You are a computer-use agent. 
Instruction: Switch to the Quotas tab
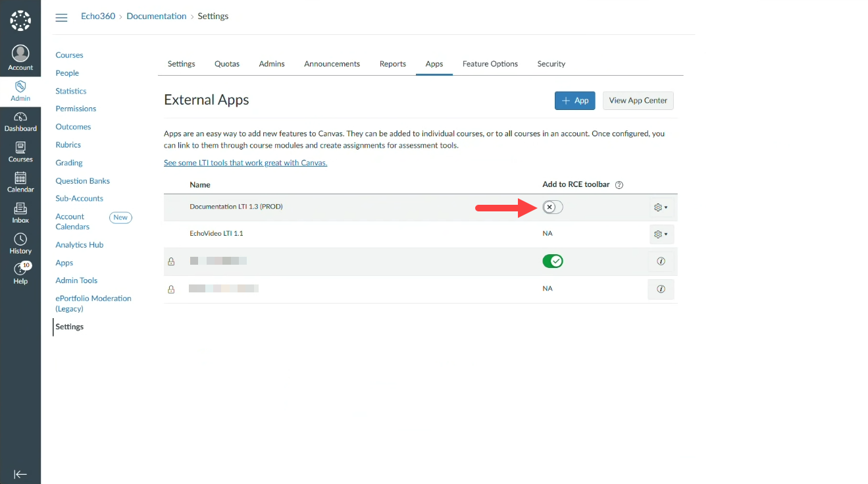(x=227, y=64)
